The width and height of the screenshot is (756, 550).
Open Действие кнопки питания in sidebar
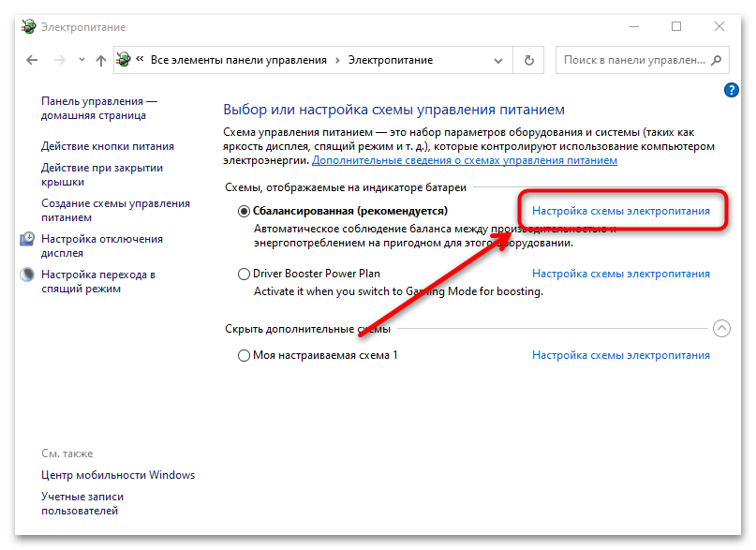[x=107, y=146]
